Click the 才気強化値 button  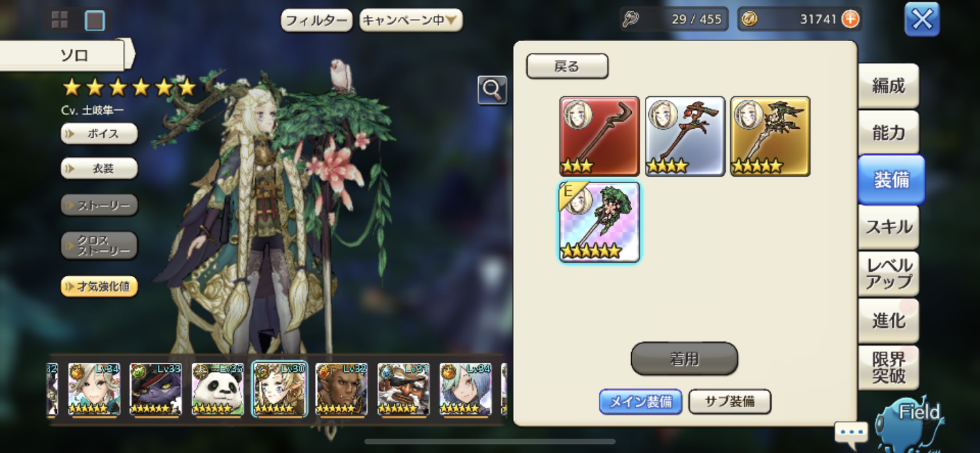99,286
